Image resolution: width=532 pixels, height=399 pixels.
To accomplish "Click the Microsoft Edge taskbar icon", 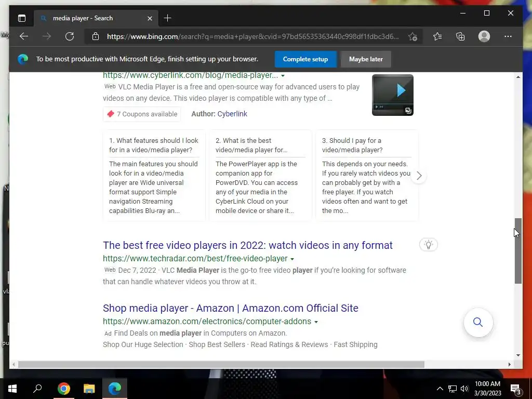I will pos(115,389).
